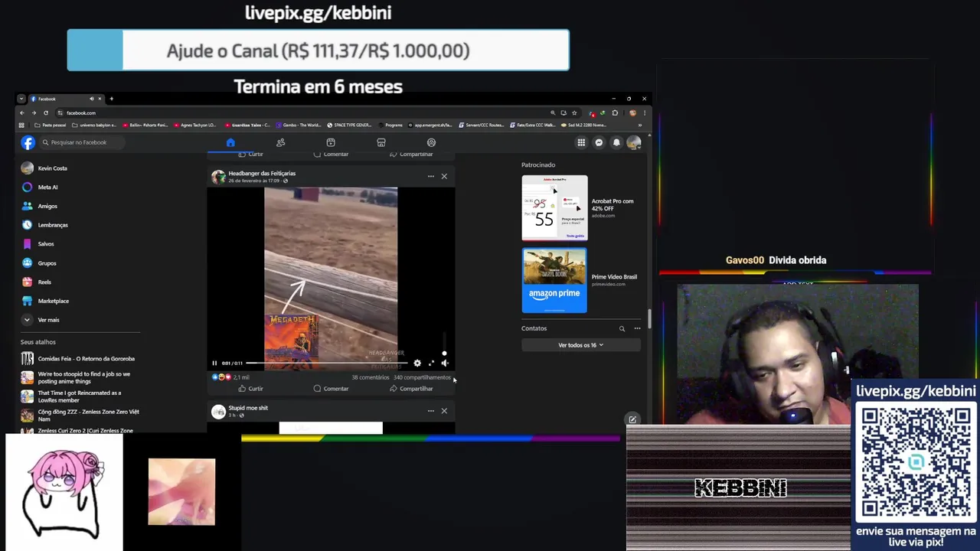Screen dimensions: 980x551
Task: Open Headbanger das Feitiçarias page name
Action: 262,173
